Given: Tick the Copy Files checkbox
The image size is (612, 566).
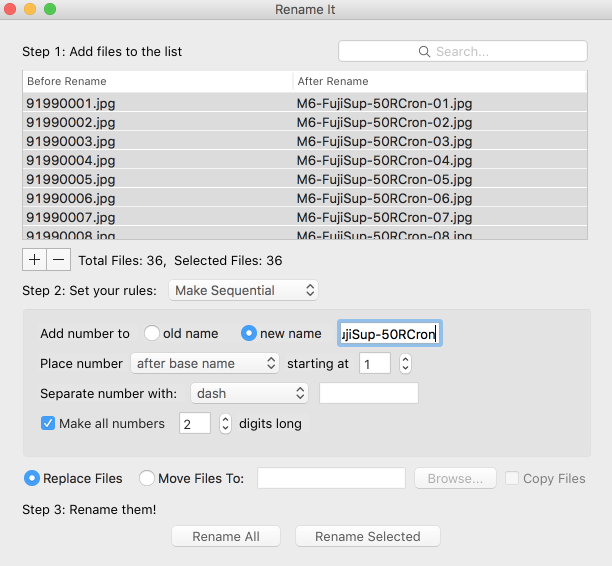Looking at the screenshot, I should point(512,478).
